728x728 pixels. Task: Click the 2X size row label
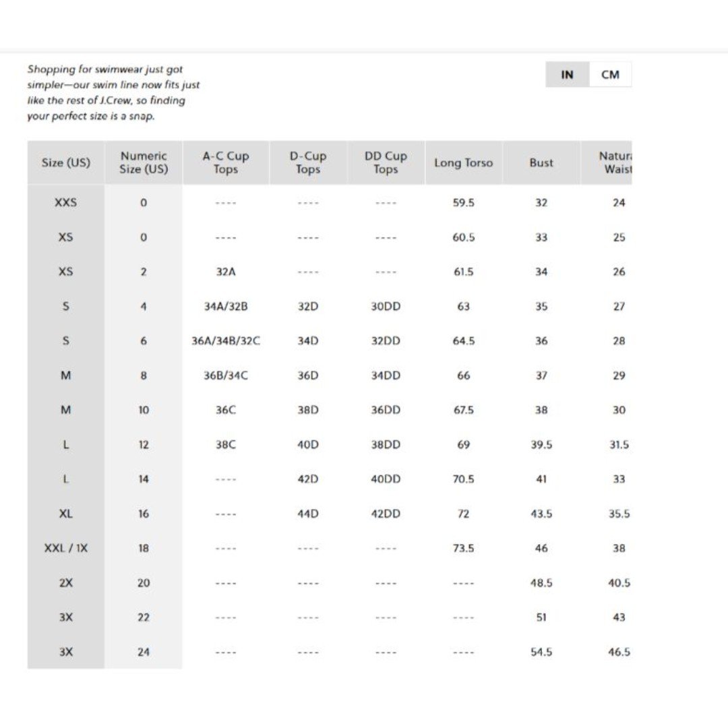coord(66,582)
